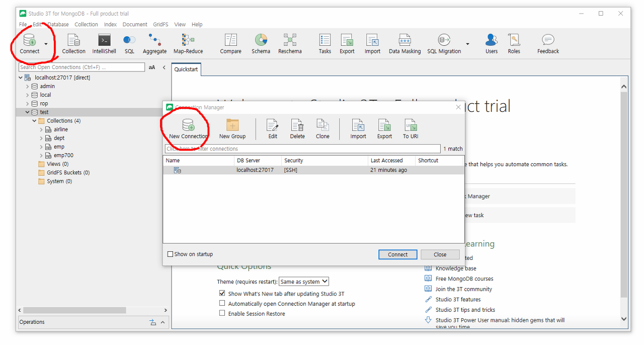Click New Connection in Connection Manager

pos(188,129)
